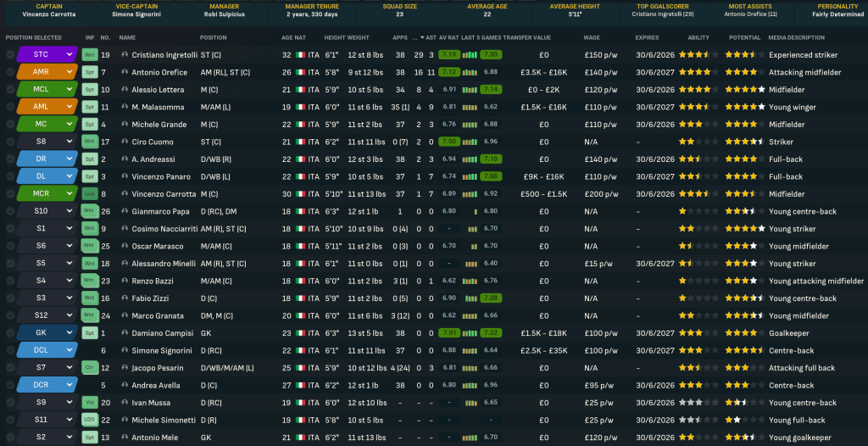Open player profile for Vincenzo Panaro
868x446 pixels.
[160, 176]
